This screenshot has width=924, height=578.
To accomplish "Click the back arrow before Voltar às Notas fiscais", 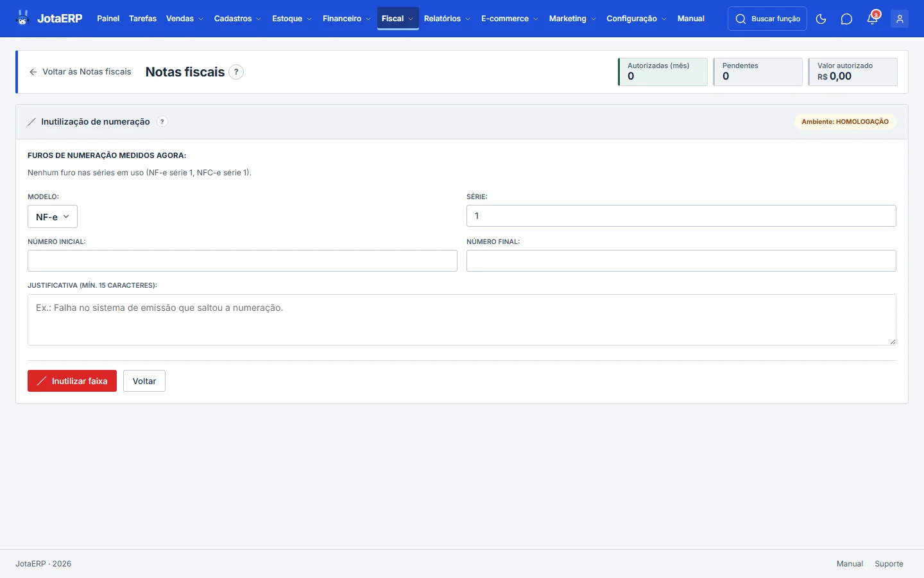I will click(33, 72).
